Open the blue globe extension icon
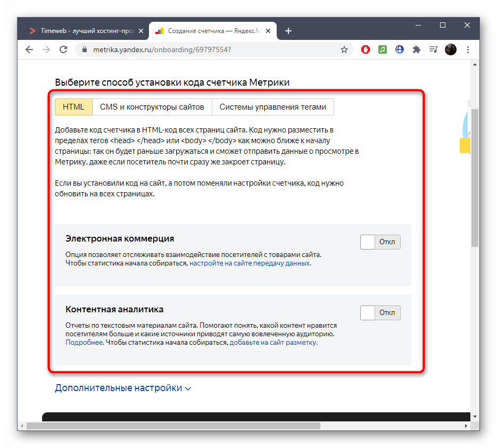The width and height of the screenshot is (497, 448). [400, 49]
